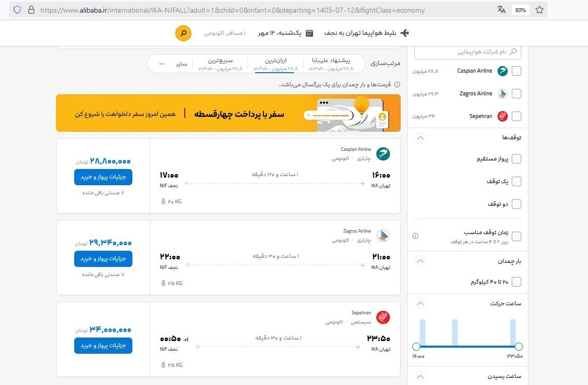Click the airline name search field
The width and height of the screenshot is (588, 385).
(468, 51)
